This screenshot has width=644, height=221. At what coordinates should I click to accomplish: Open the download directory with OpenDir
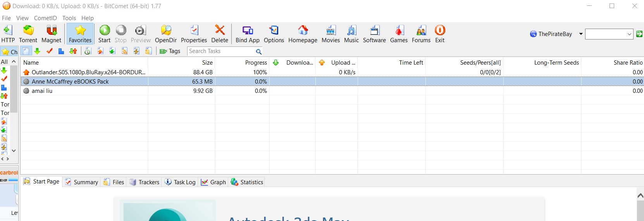166,34
